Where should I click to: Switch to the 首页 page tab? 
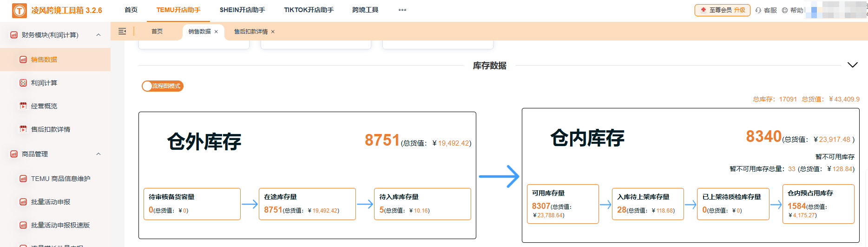(157, 32)
